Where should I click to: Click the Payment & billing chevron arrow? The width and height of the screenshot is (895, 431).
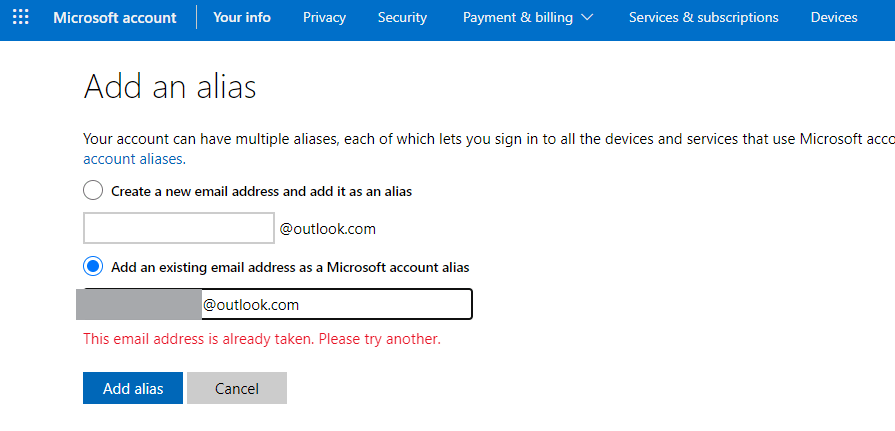tap(586, 18)
